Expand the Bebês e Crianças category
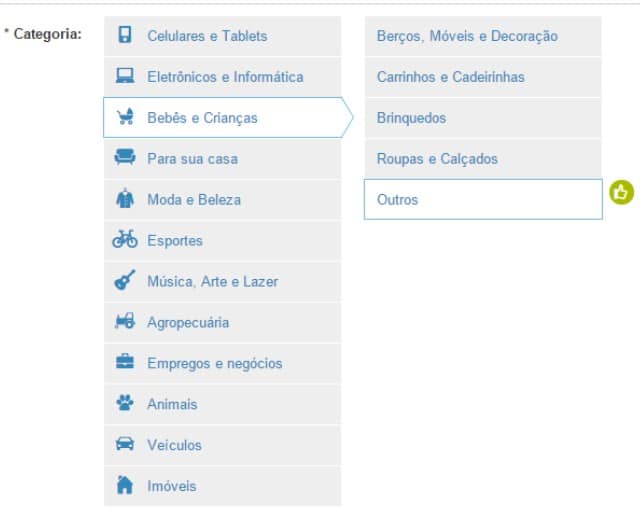 click(x=202, y=118)
